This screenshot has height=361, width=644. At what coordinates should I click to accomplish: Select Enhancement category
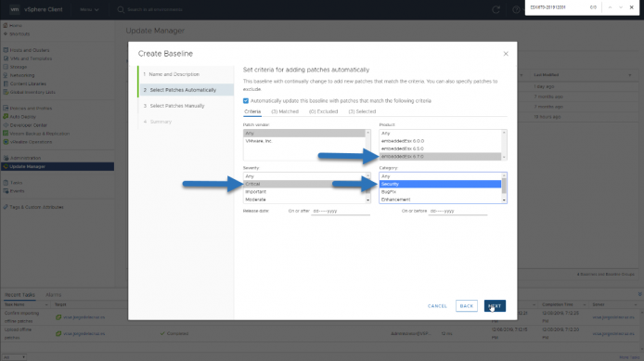point(440,200)
